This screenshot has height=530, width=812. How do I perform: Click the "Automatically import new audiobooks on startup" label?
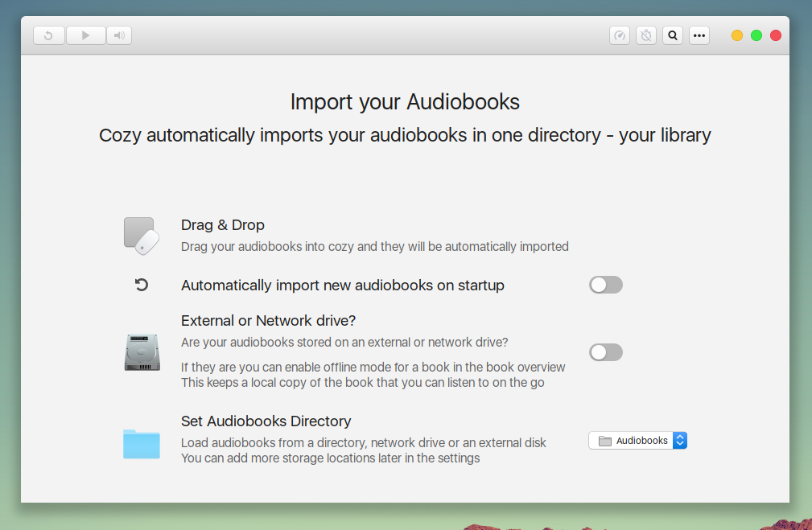coord(343,286)
